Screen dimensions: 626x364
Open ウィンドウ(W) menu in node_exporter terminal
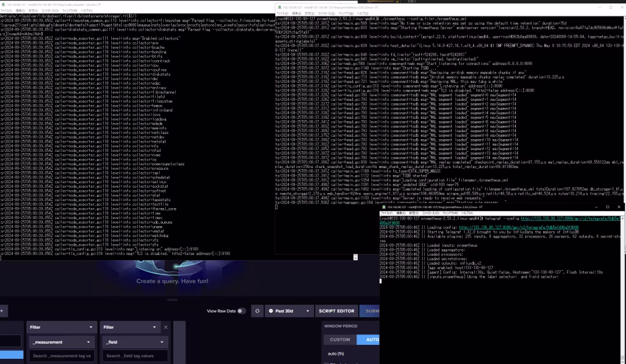70,11
